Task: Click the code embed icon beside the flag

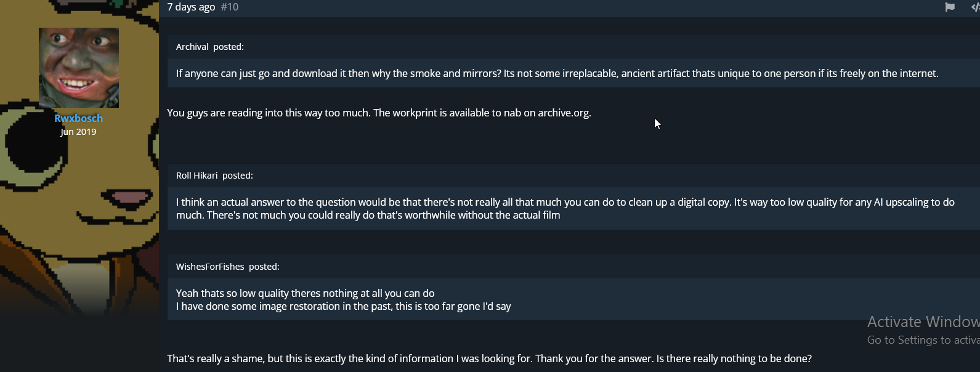Action: [x=975, y=7]
